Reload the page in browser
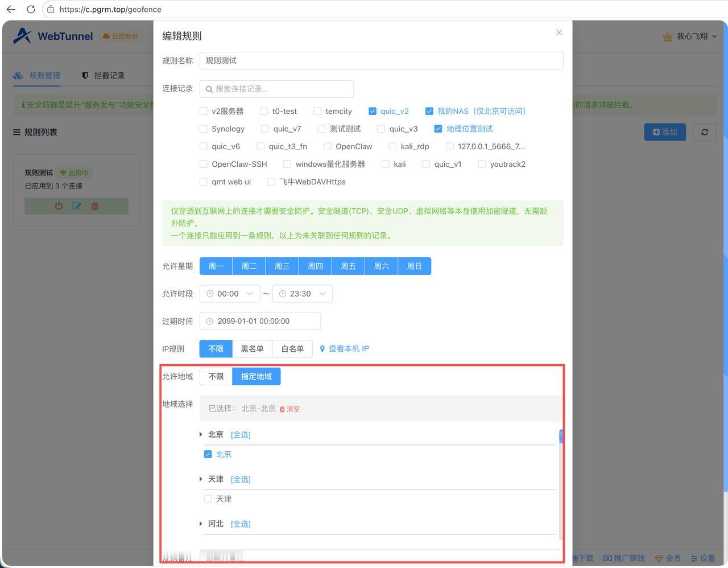This screenshot has height=568, width=728. click(x=31, y=9)
